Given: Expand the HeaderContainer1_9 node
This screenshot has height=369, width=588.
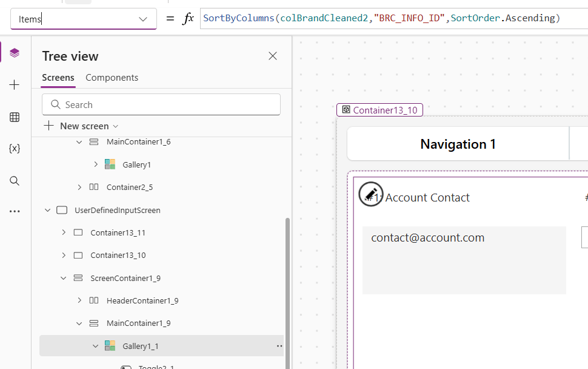Looking at the screenshot, I should [x=79, y=300].
